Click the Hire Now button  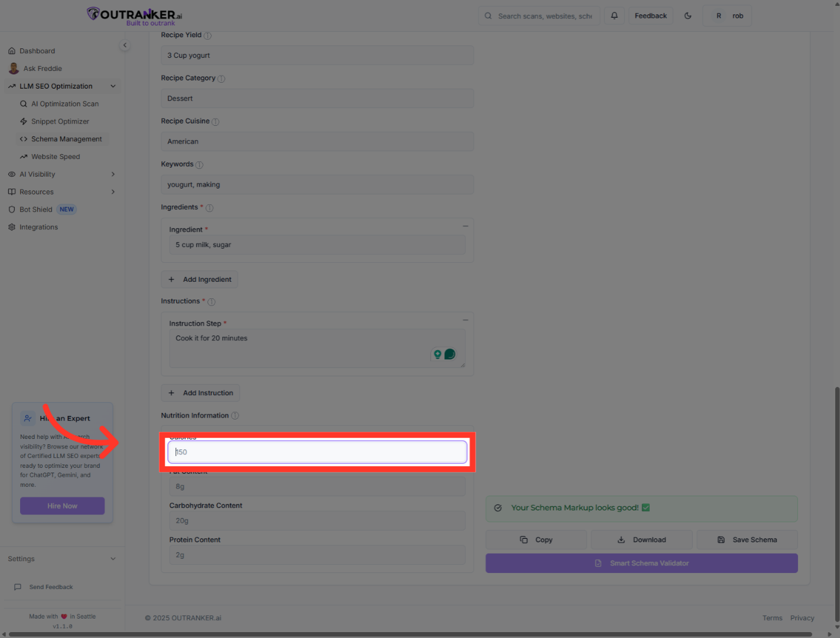[63, 506]
